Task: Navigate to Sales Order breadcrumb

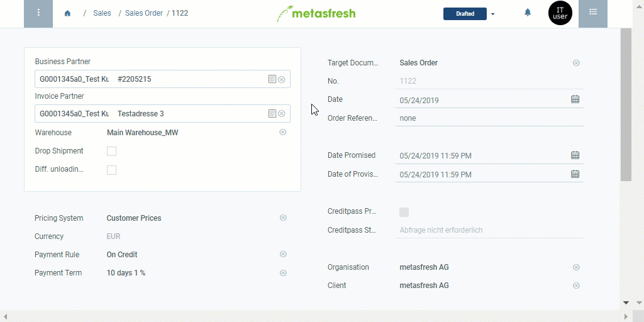Action: click(x=144, y=13)
